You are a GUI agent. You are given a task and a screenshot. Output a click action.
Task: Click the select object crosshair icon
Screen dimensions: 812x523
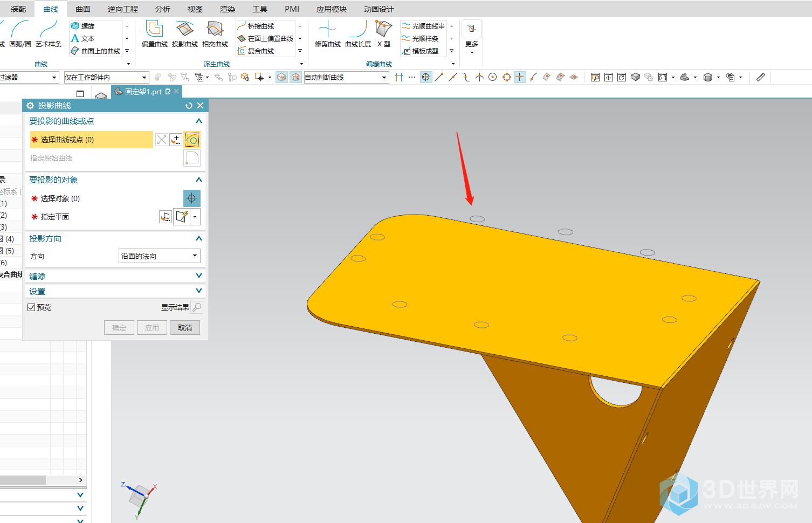192,198
